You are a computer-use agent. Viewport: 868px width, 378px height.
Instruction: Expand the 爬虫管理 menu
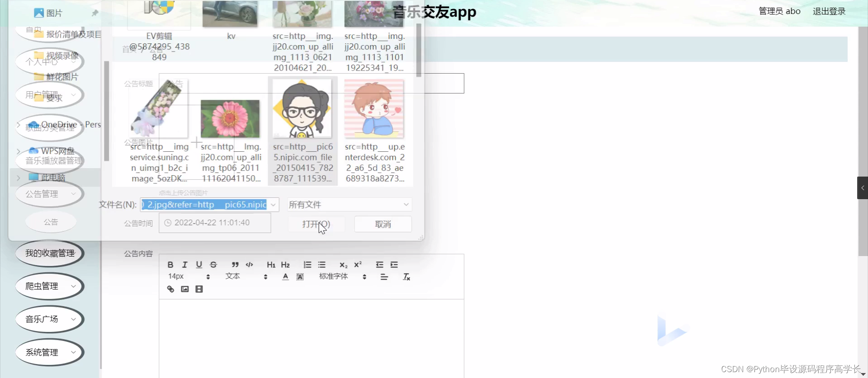(50, 286)
